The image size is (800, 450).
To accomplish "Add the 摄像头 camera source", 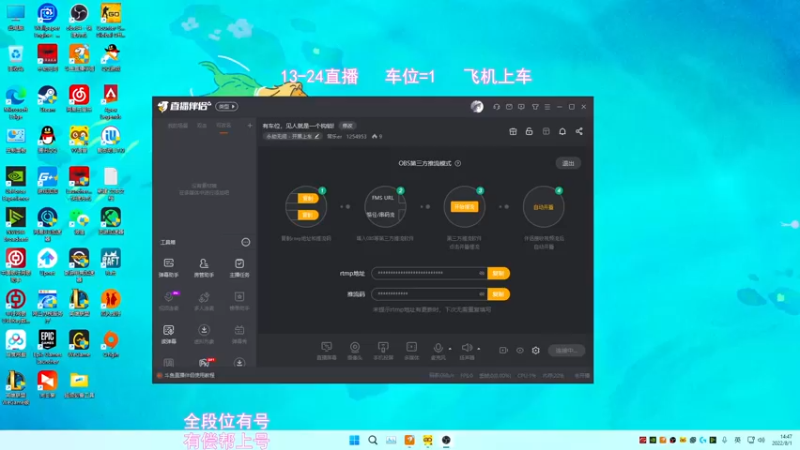I will (x=355, y=351).
